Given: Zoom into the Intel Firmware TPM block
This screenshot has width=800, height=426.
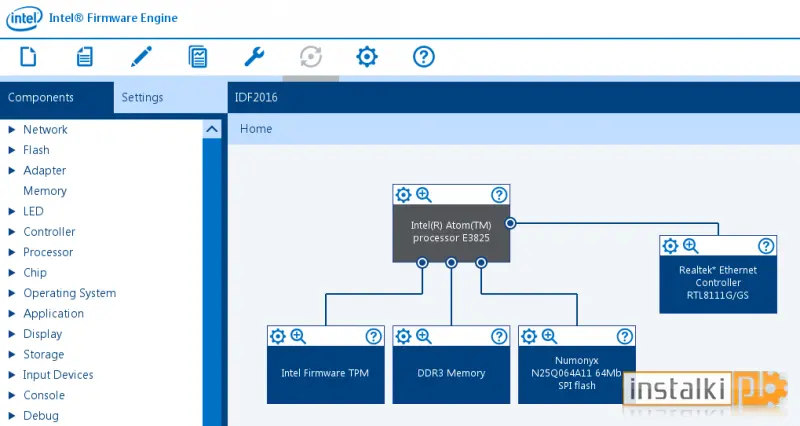Looking at the screenshot, I should coord(298,336).
